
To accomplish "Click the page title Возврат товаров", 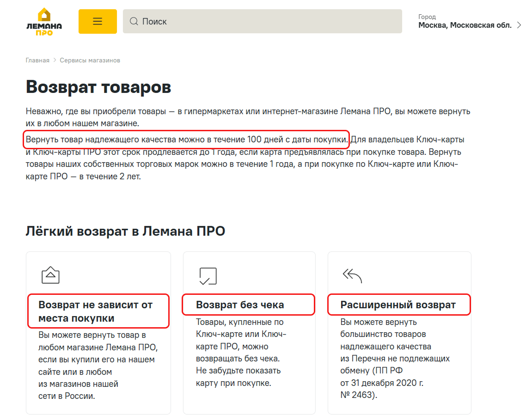I will pyautogui.click(x=98, y=87).
